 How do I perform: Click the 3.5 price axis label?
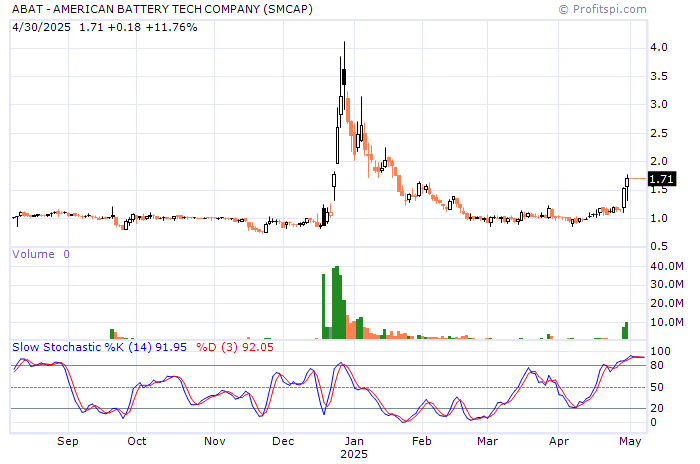(659, 76)
